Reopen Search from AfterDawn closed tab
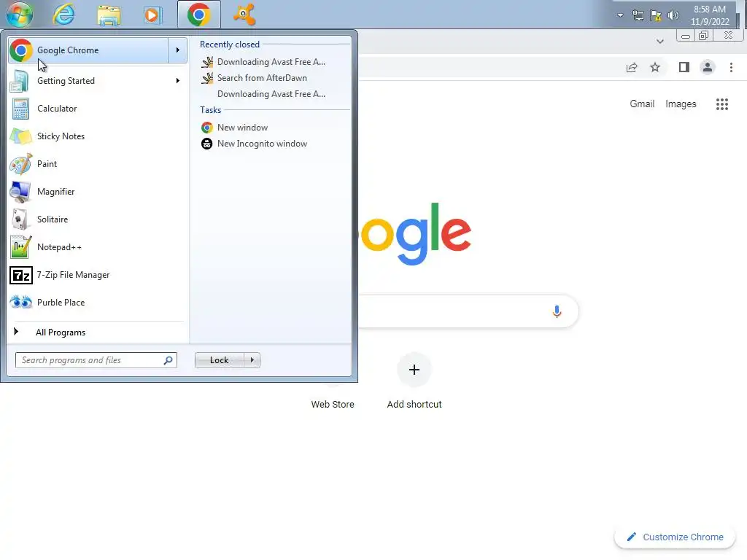747x560 pixels. pos(262,78)
